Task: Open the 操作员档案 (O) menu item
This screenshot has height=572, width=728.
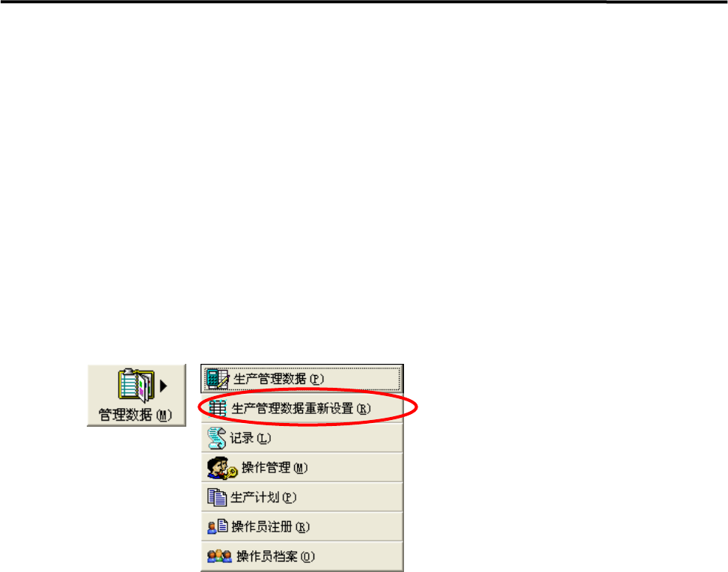Action: [302, 556]
